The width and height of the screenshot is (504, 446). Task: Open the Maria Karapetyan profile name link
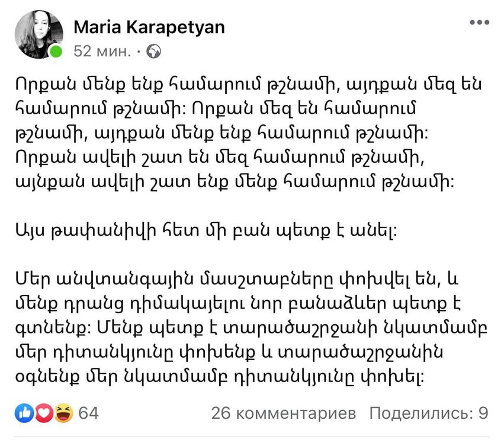(x=149, y=27)
